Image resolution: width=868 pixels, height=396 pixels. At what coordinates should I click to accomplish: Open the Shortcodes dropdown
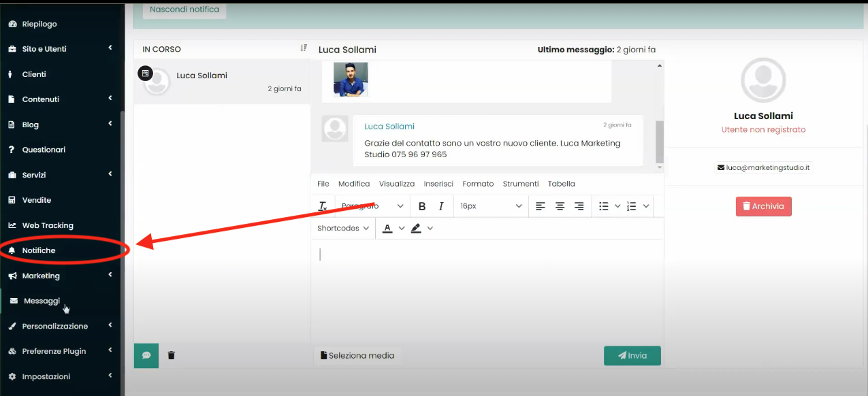[343, 229]
